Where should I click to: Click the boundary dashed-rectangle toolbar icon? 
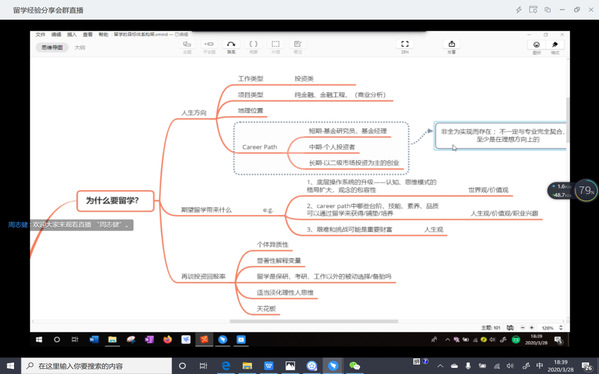coord(275,44)
